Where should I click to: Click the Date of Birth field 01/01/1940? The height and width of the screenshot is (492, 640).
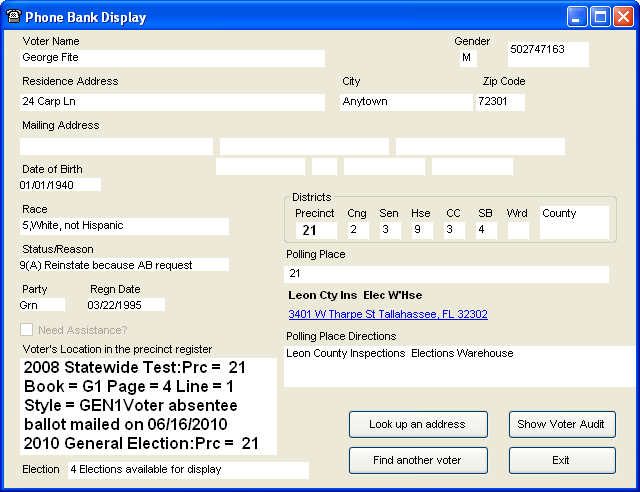pos(60,185)
